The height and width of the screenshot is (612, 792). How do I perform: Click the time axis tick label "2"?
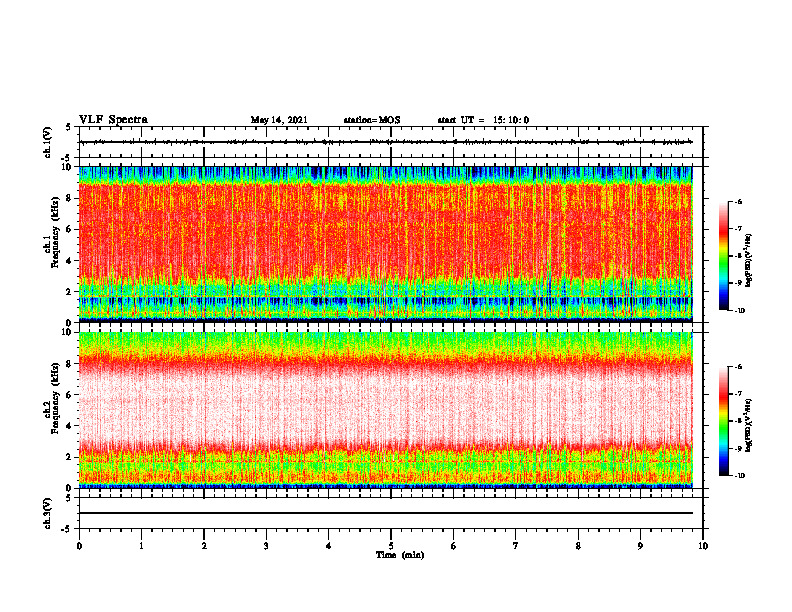[x=204, y=546]
